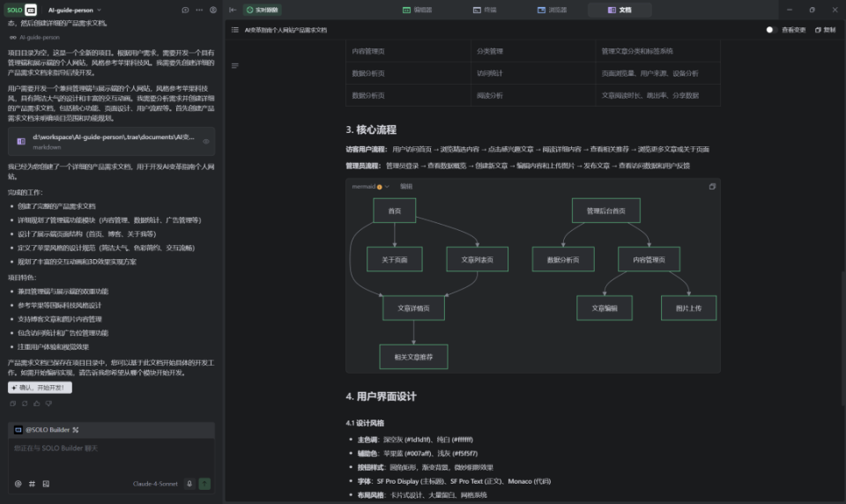Click the microphone voice input icon
This screenshot has height=504, width=846.
(x=189, y=483)
